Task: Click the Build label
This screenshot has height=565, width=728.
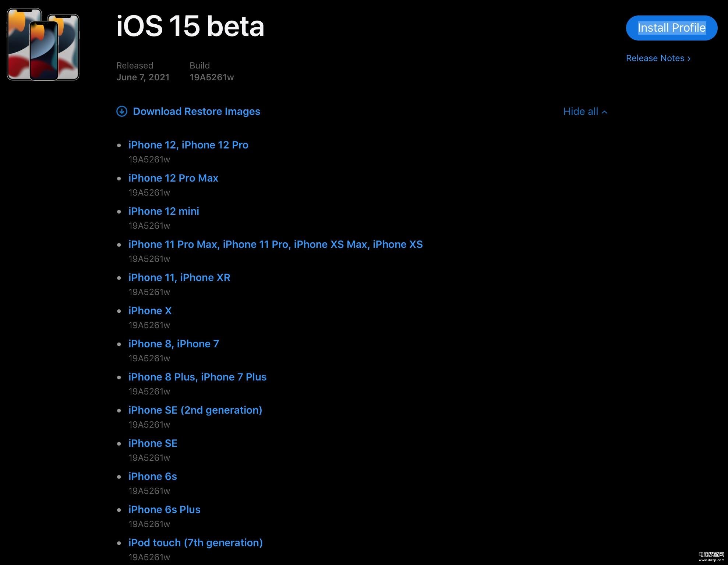Action: (199, 66)
